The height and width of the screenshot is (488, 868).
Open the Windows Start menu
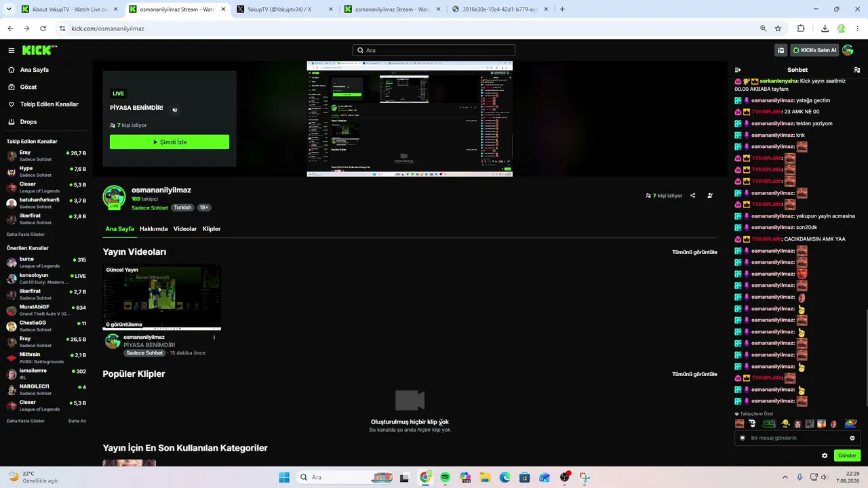[x=284, y=477]
